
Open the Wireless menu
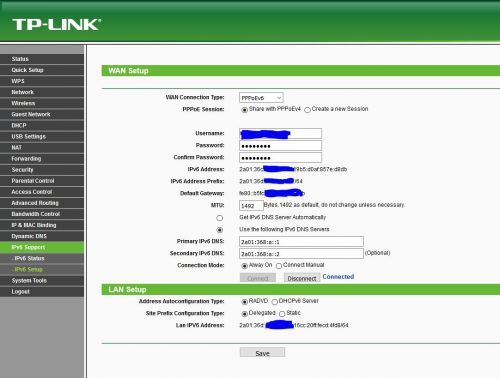click(42, 103)
